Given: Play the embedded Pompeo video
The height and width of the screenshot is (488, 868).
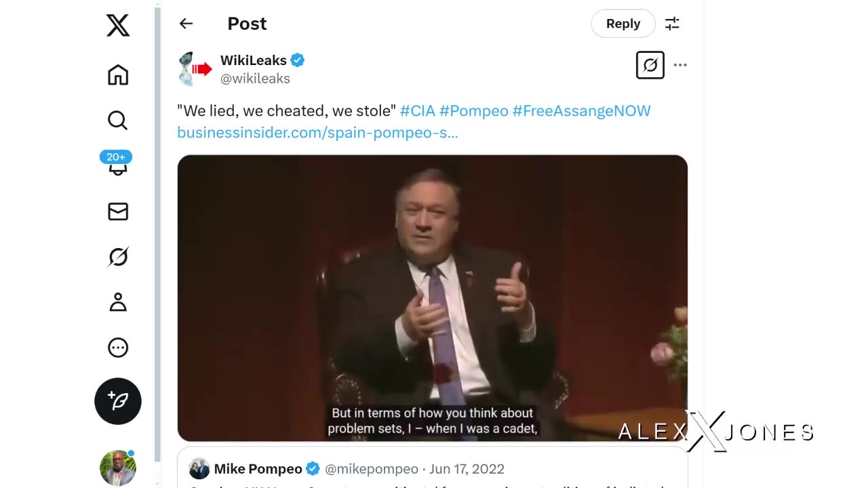Looking at the screenshot, I should [433, 298].
